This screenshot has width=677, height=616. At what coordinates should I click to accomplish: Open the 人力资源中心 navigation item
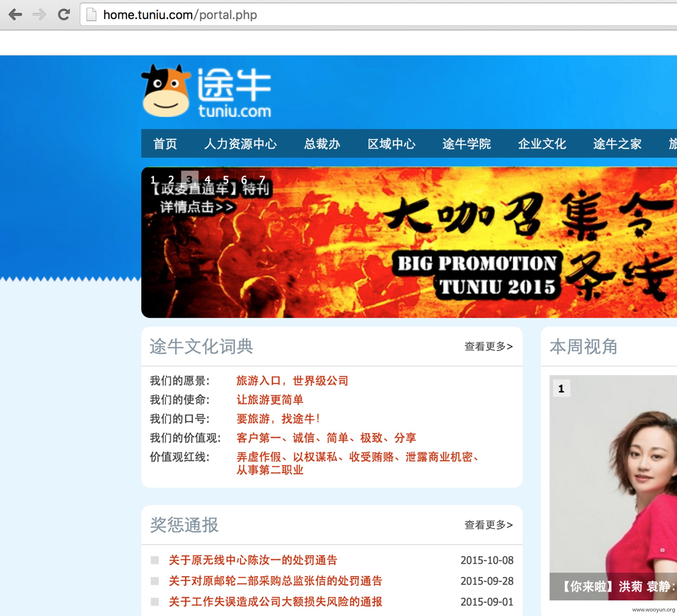pos(241,144)
